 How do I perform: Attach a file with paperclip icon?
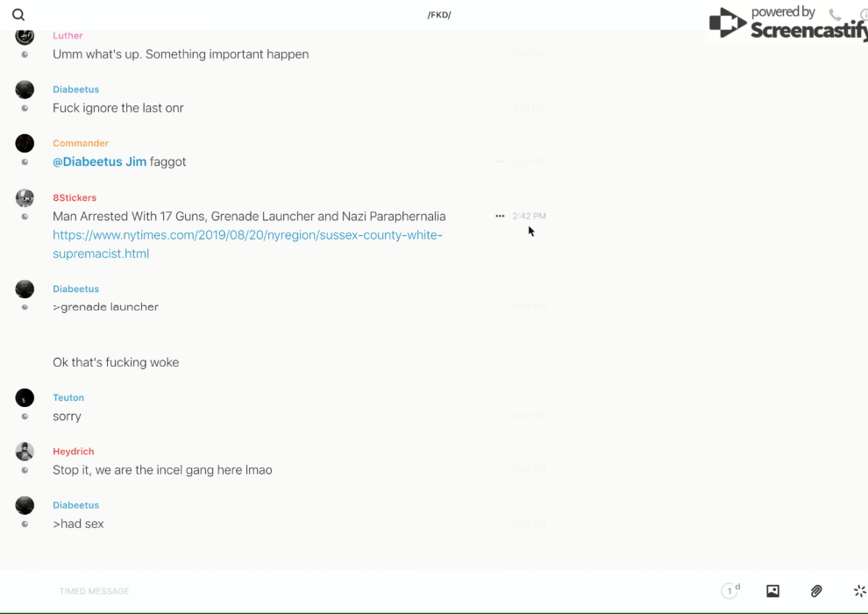[816, 591]
